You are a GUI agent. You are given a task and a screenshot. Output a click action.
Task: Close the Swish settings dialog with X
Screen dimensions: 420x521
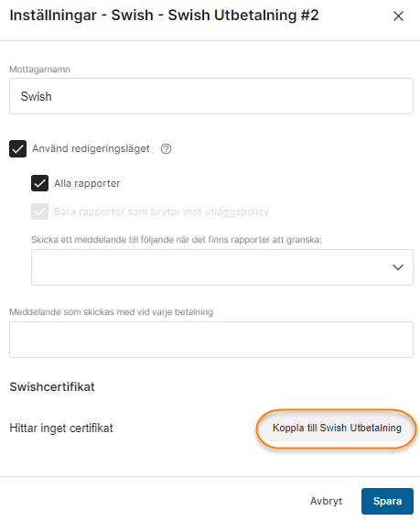[398, 16]
